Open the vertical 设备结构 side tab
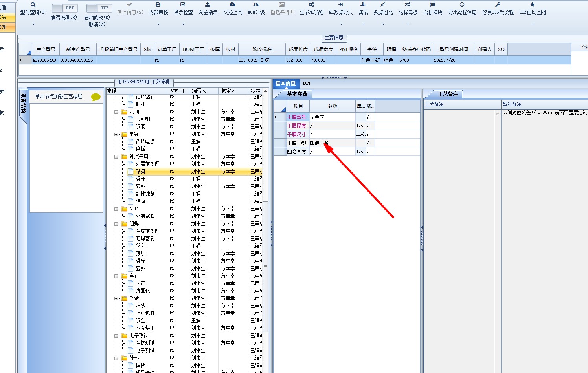Screen dimensions: 588x373 pyautogui.click(x=24, y=104)
